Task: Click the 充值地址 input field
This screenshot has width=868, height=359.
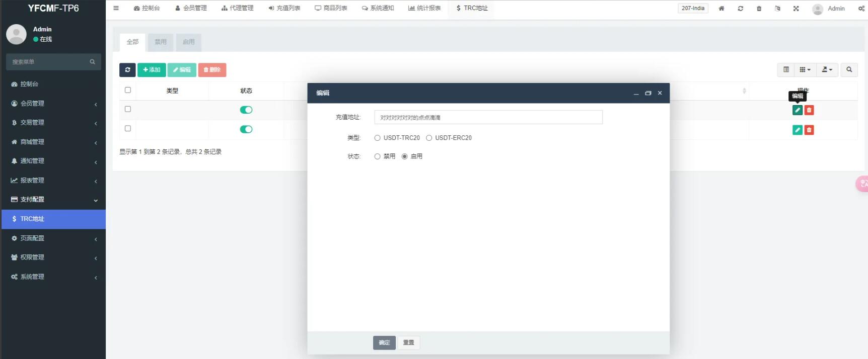Action: [x=488, y=118]
